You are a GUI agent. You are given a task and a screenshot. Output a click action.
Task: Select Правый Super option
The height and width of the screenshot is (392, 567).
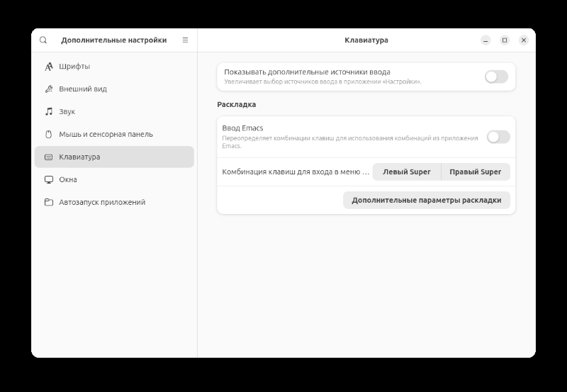click(476, 172)
